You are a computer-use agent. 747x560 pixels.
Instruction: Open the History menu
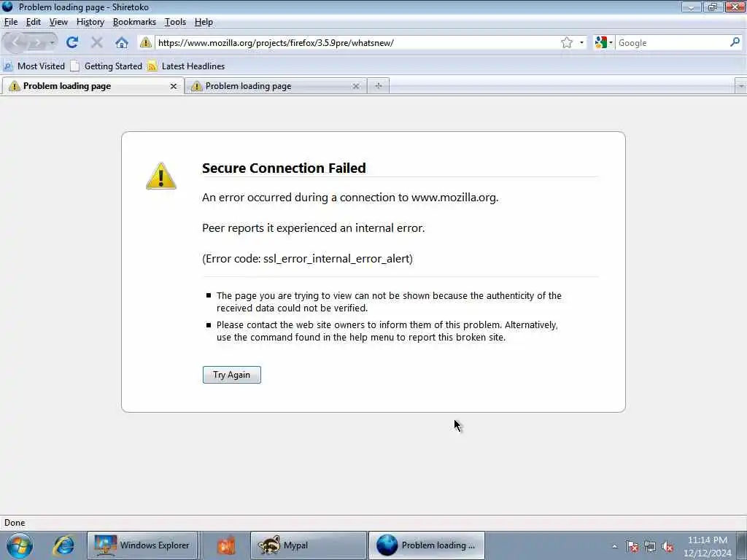coord(90,22)
